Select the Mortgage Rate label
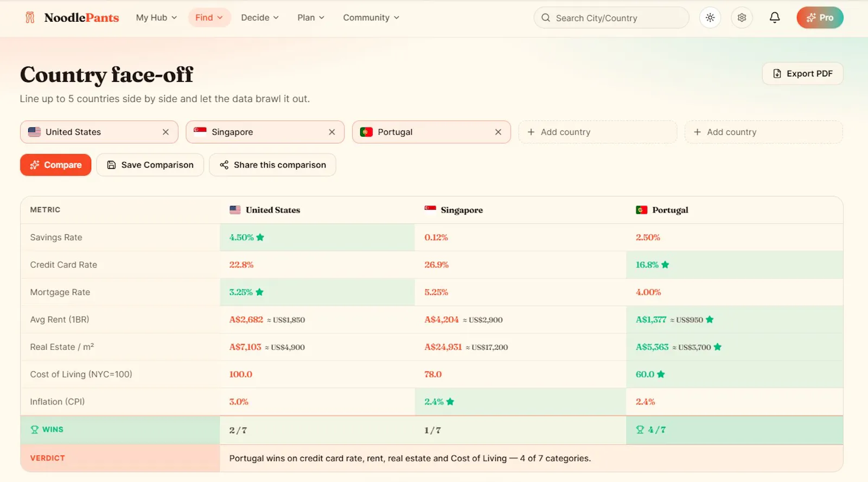The width and height of the screenshot is (868, 482). (x=60, y=292)
